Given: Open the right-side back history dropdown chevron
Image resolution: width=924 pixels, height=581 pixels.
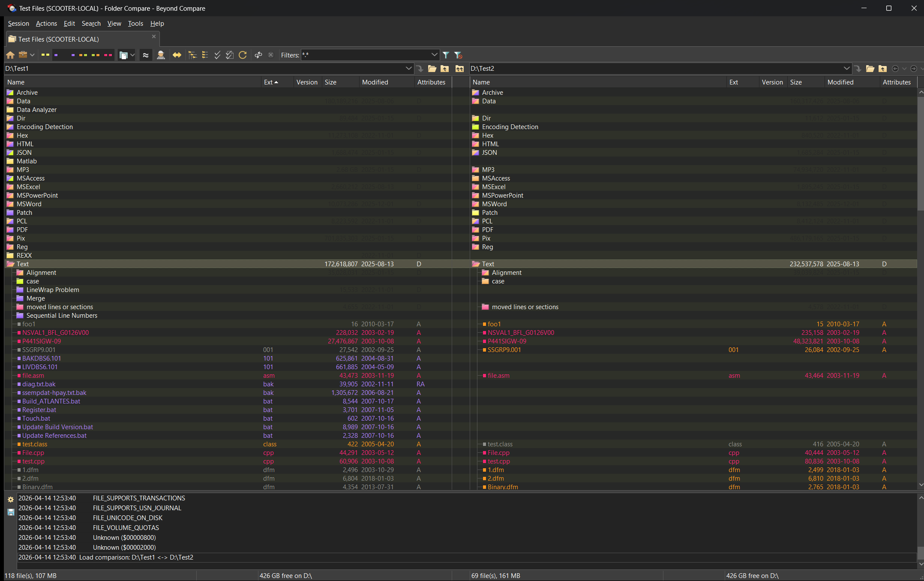Looking at the screenshot, I should click(904, 69).
